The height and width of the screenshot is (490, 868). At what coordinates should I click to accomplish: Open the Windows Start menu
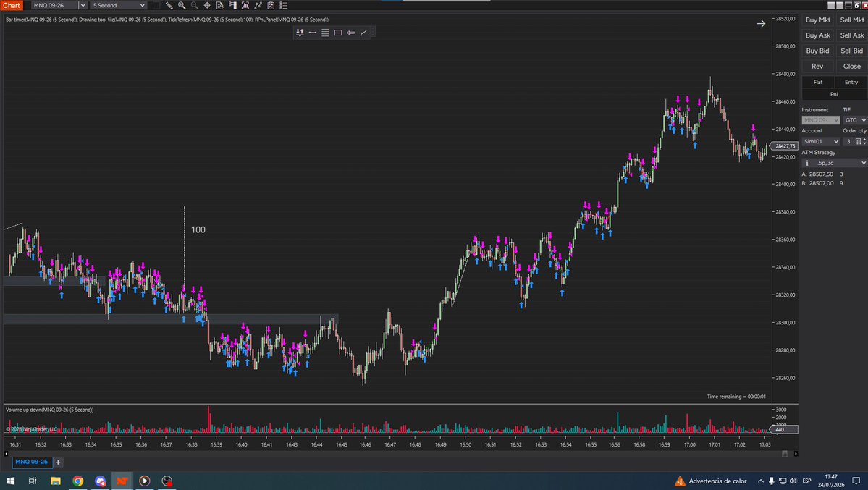tap(11, 481)
